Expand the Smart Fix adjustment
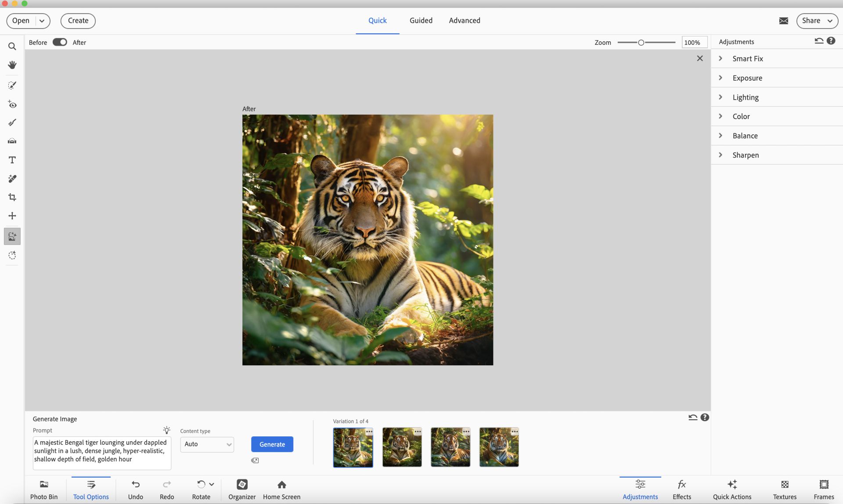The width and height of the screenshot is (843, 504). point(747,58)
